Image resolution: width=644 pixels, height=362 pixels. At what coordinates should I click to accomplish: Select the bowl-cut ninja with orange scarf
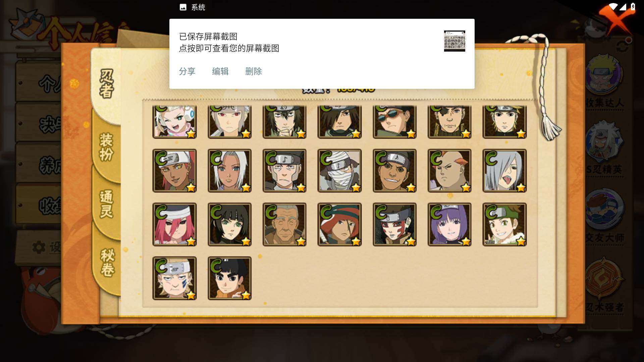229,278
